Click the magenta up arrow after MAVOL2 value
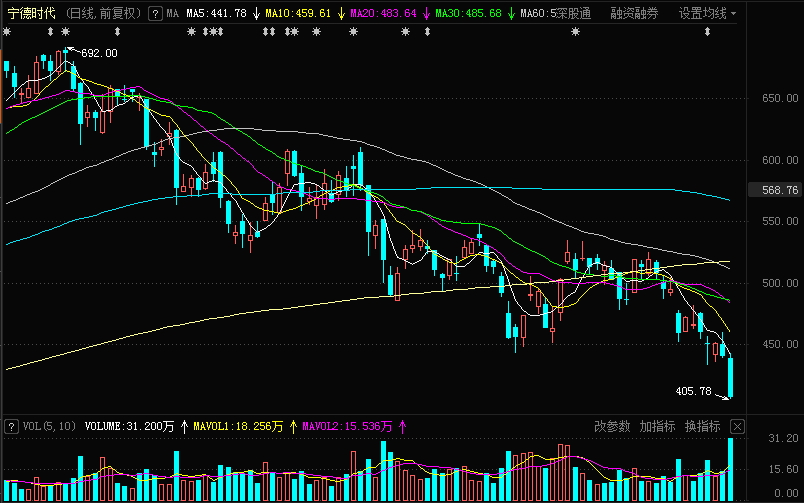This screenshot has height=503, width=804. [x=403, y=426]
